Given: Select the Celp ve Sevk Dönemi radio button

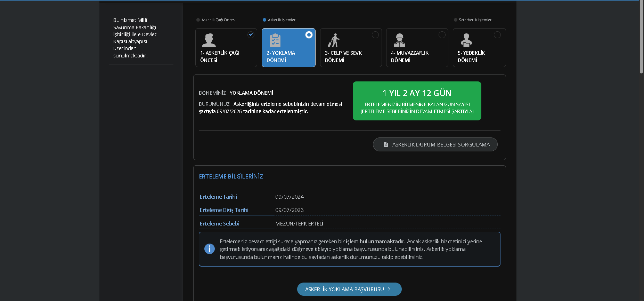Looking at the screenshot, I should point(375,35).
